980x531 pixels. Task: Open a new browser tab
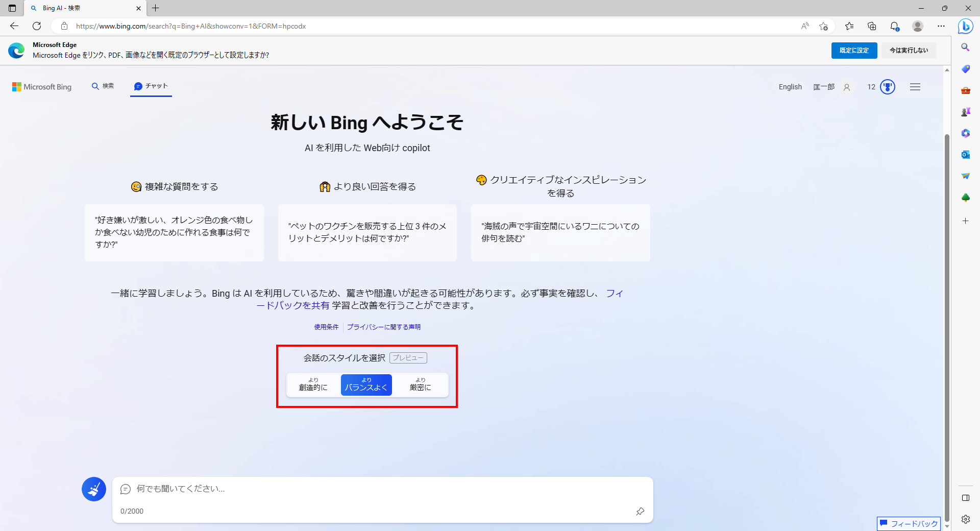coord(156,8)
